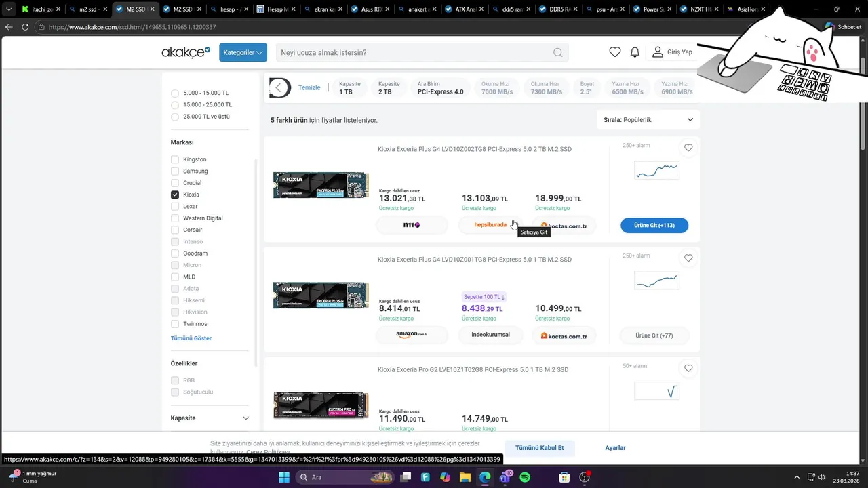
Task: Open Ayarlar cookie settings
Action: (x=616, y=448)
